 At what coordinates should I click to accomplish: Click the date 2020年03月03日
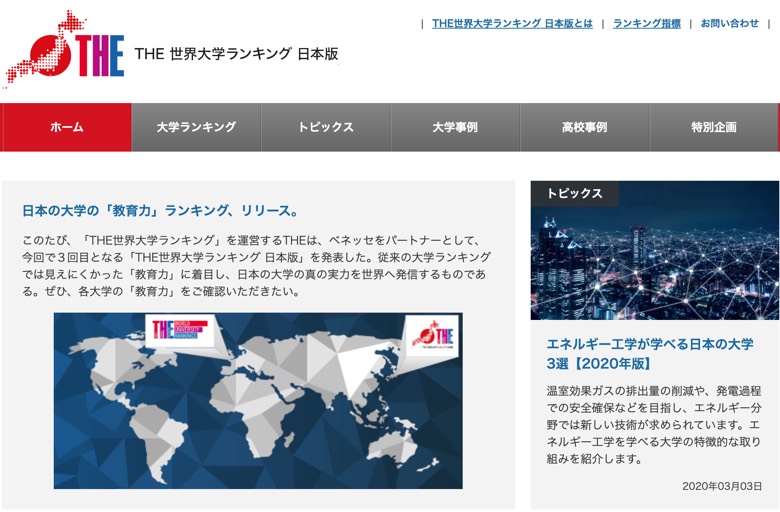click(x=722, y=486)
